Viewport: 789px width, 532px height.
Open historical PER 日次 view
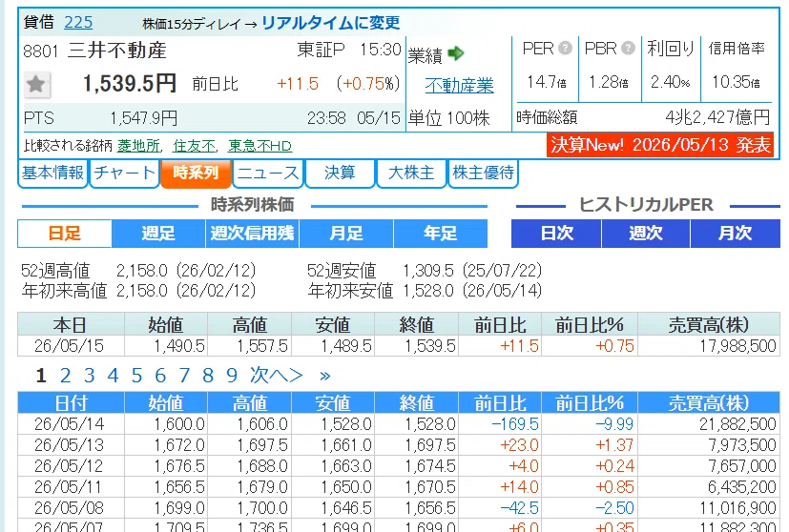click(x=556, y=234)
